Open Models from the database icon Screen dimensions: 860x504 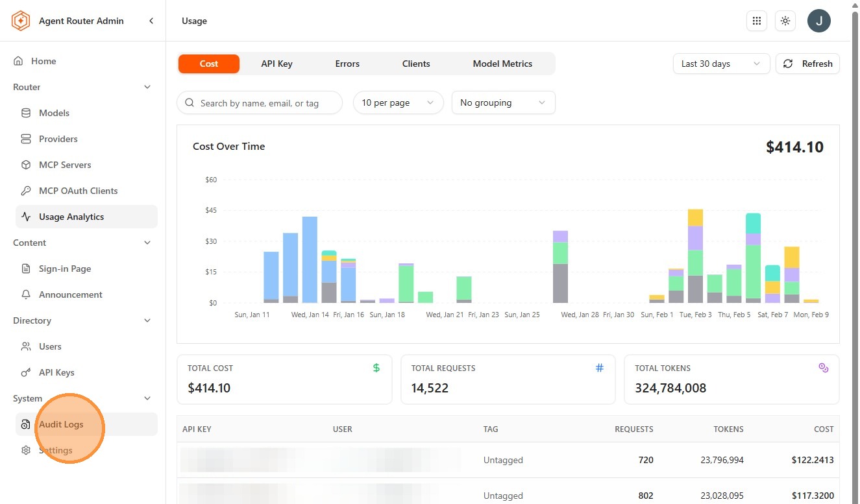coord(26,113)
